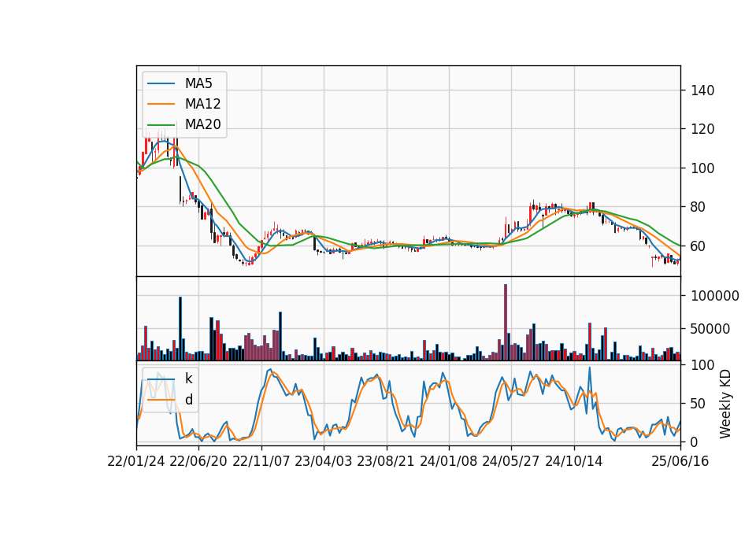Click the 25/06/16 date tick label
756x543 pixels.
pyautogui.click(x=680, y=461)
